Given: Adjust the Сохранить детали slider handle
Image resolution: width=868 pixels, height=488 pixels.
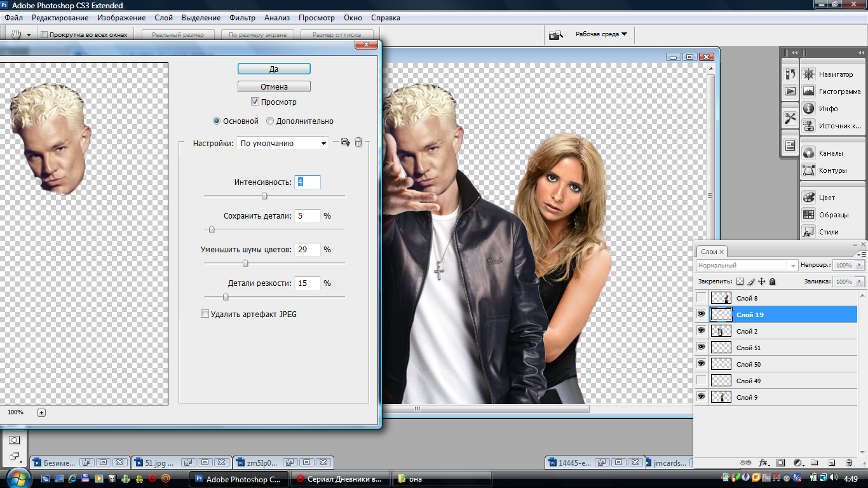Looking at the screenshot, I should [x=212, y=229].
